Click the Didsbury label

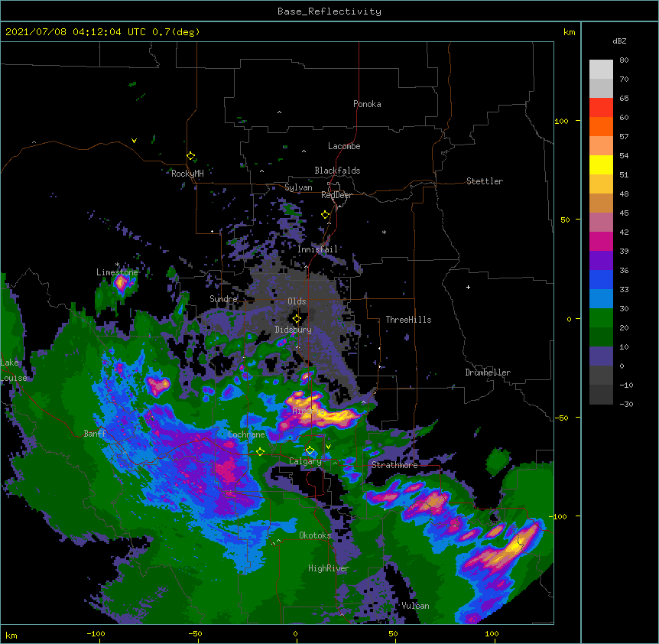pyautogui.click(x=294, y=330)
